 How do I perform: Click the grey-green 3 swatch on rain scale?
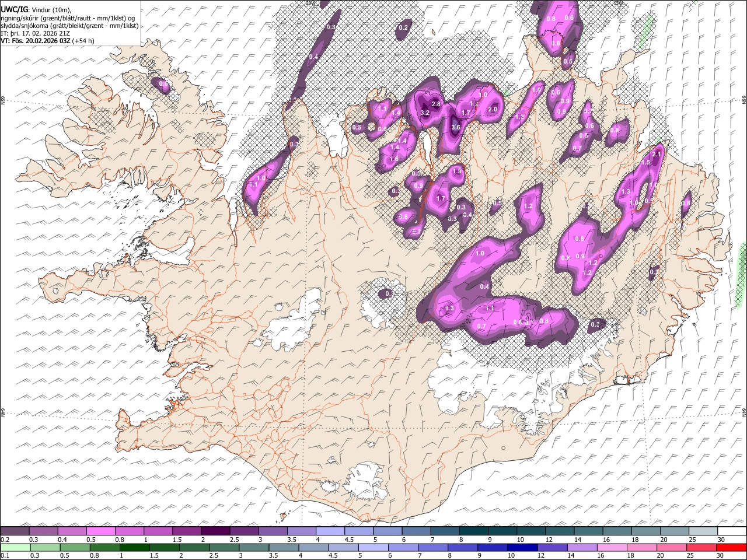click(x=254, y=547)
